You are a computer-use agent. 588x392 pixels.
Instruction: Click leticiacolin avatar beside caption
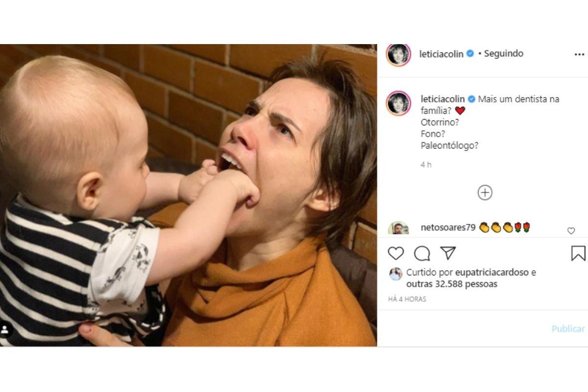point(398,103)
